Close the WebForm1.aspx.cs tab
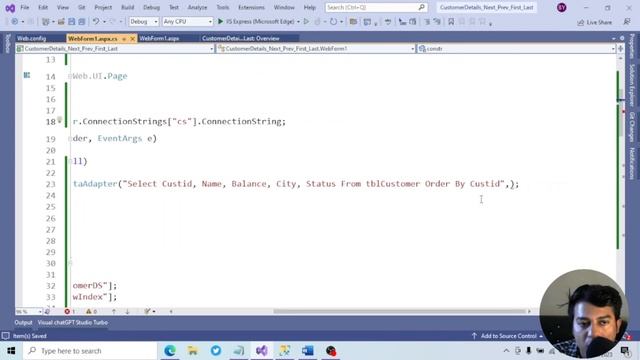This screenshot has height=360, width=640. pos(132,39)
